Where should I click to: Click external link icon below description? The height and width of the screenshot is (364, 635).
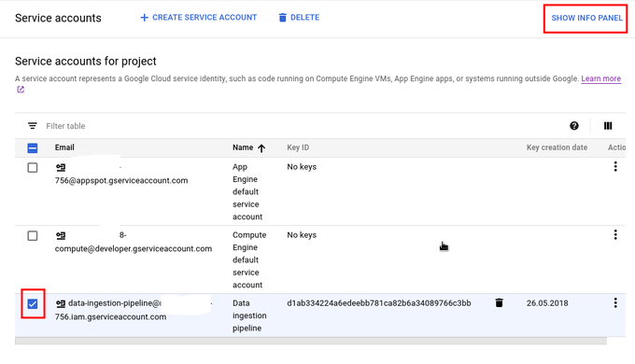[21, 90]
